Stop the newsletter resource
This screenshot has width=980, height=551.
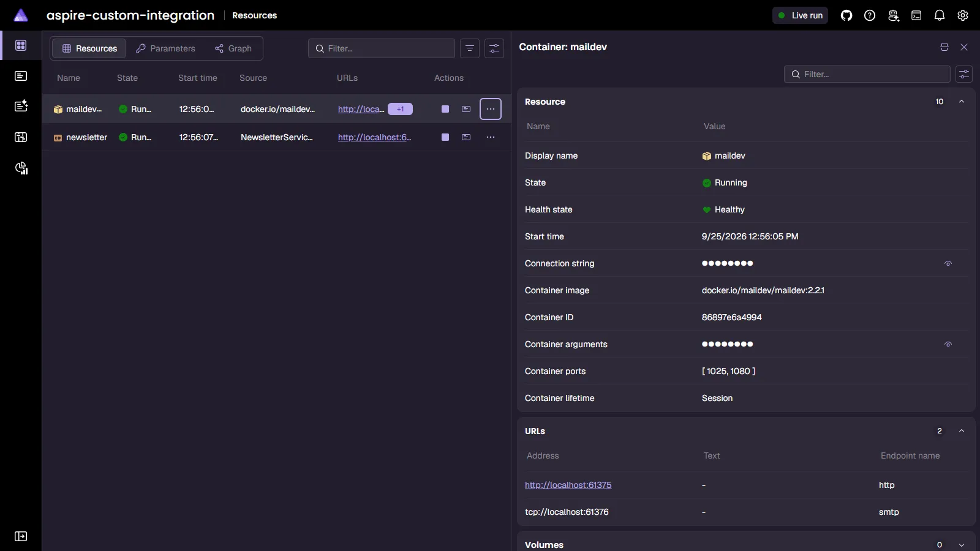[445, 137]
